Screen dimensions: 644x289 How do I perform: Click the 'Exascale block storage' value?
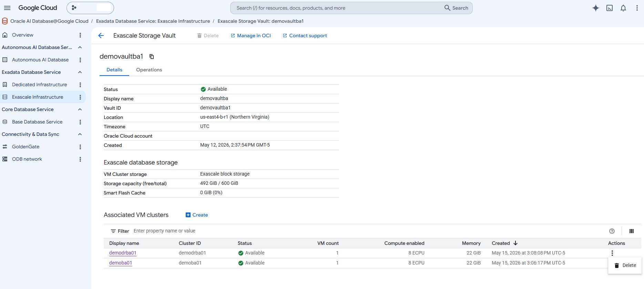tap(225, 174)
